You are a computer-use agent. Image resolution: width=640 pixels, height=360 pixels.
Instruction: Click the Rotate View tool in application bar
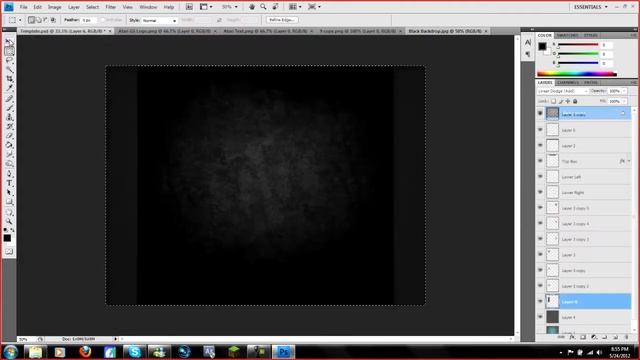click(276, 7)
